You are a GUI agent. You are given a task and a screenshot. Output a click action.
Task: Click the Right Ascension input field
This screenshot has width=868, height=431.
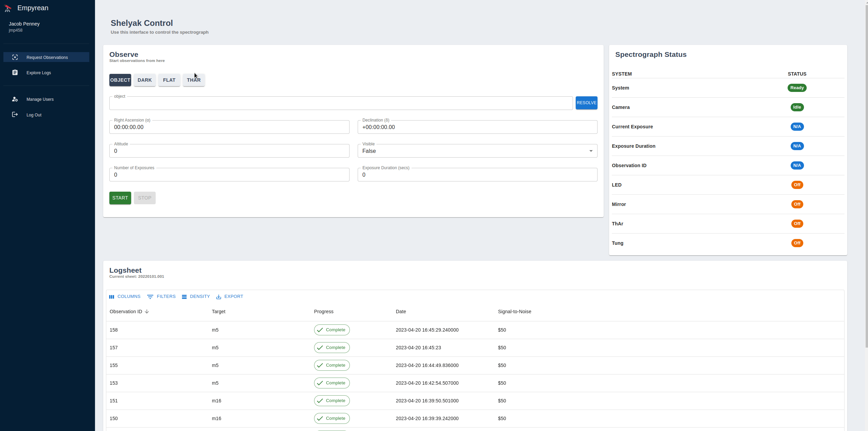229,127
